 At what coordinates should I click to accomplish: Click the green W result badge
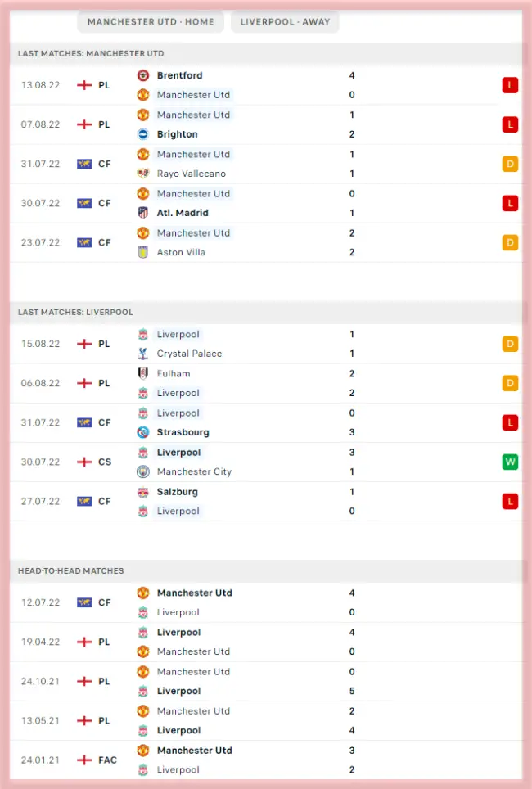click(510, 462)
